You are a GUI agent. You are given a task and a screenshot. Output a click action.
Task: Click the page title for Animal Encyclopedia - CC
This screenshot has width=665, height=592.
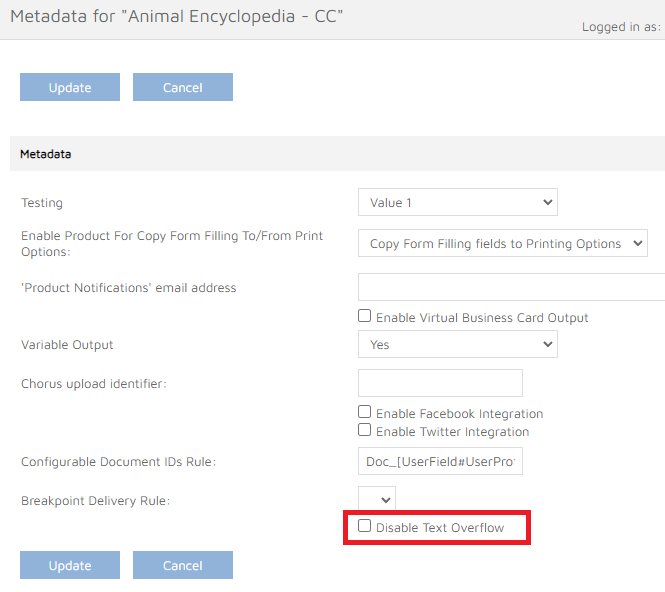point(177,17)
